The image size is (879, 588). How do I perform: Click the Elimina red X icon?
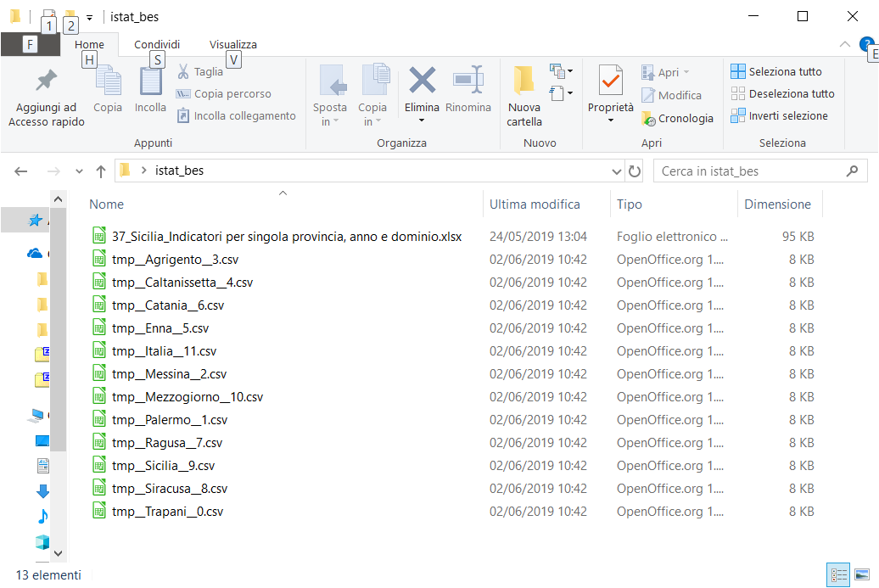pos(422,81)
